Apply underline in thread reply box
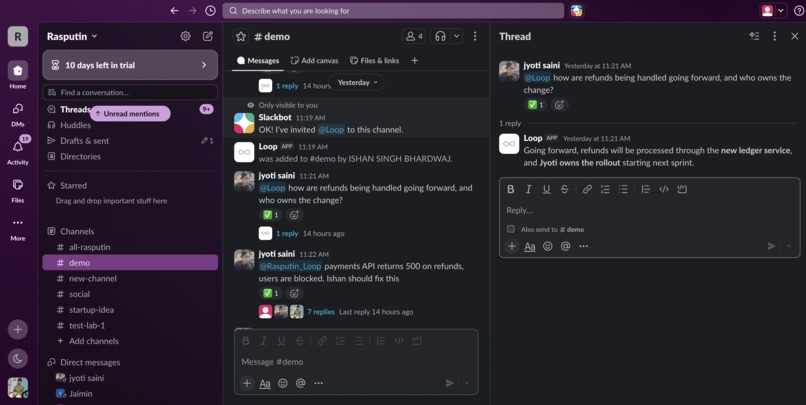This screenshot has height=405, width=806. click(x=546, y=189)
